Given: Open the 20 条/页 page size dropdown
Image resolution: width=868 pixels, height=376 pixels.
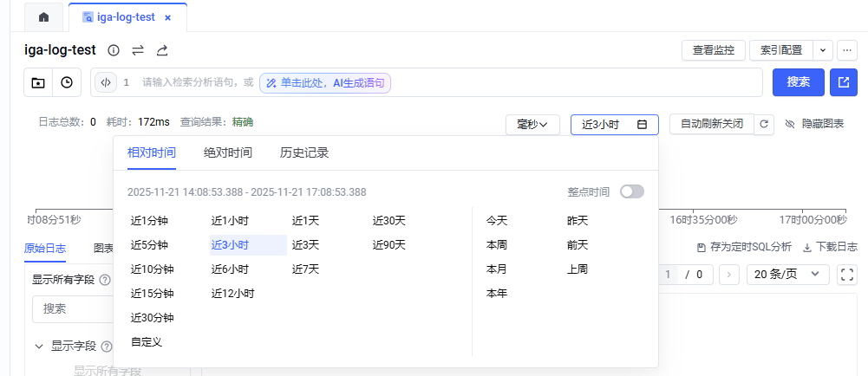Looking at the screenshot, I should pos(787,274).
